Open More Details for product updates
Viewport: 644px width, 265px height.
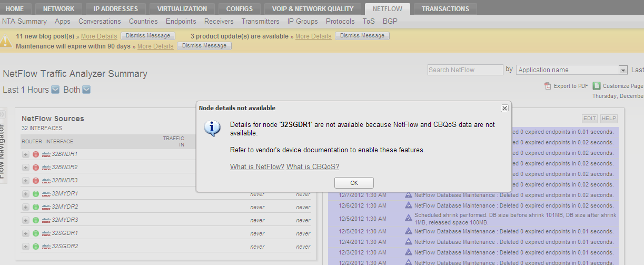coord(313,36)
